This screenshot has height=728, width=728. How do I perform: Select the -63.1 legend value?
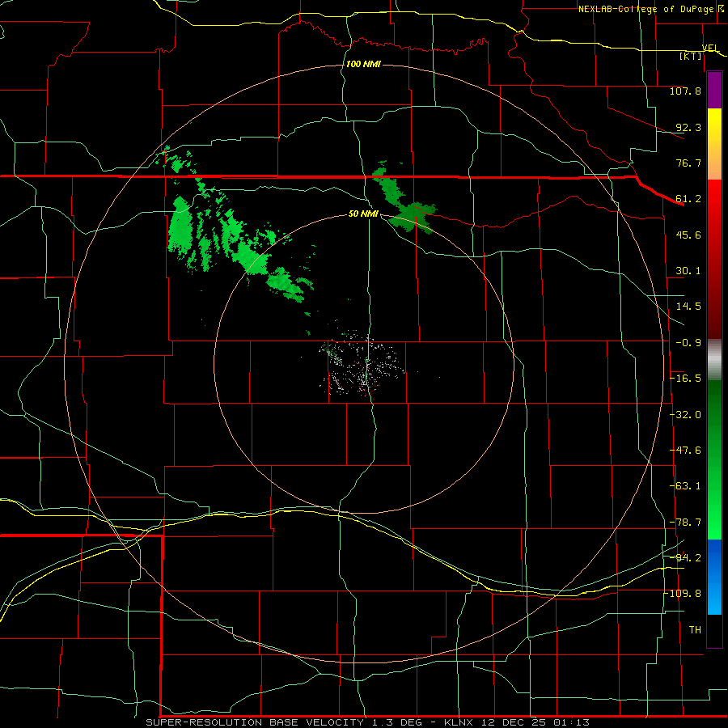click(685, 486)
